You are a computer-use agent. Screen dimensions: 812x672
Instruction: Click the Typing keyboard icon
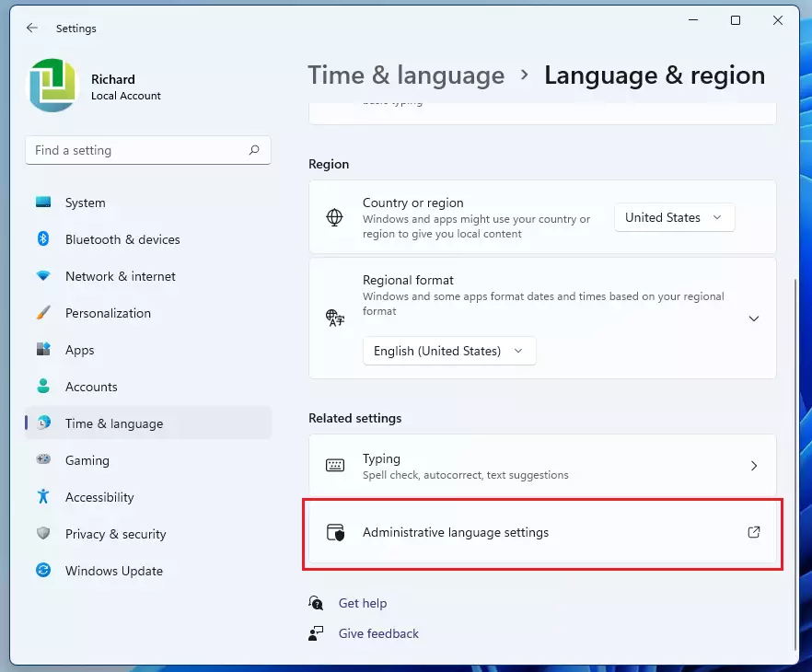click(335, 465)
